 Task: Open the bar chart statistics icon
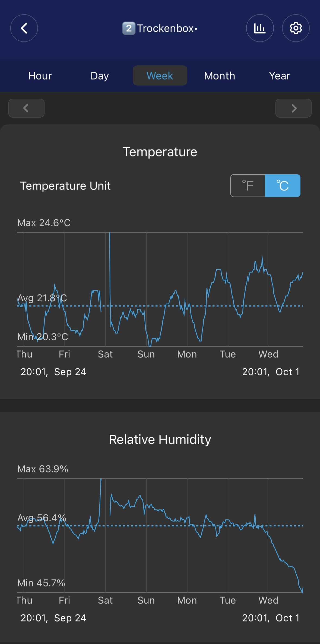tap(260, 28)
